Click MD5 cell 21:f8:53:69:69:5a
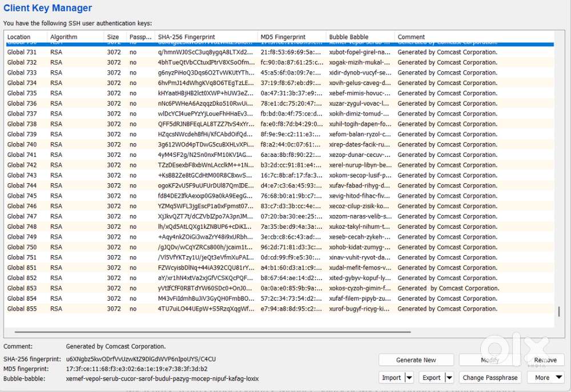Screen dimensions: 571x392 point(291,52)
